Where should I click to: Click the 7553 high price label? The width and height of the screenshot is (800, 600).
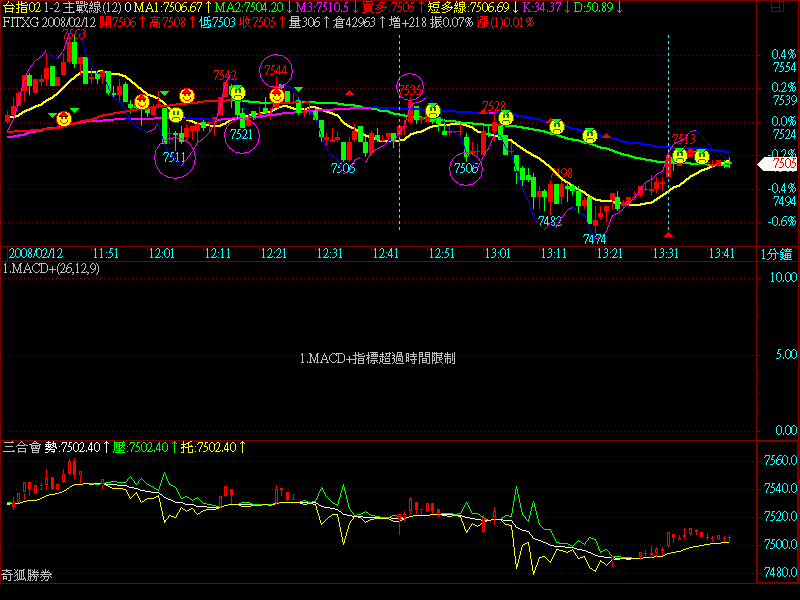[x=74, y=35]
